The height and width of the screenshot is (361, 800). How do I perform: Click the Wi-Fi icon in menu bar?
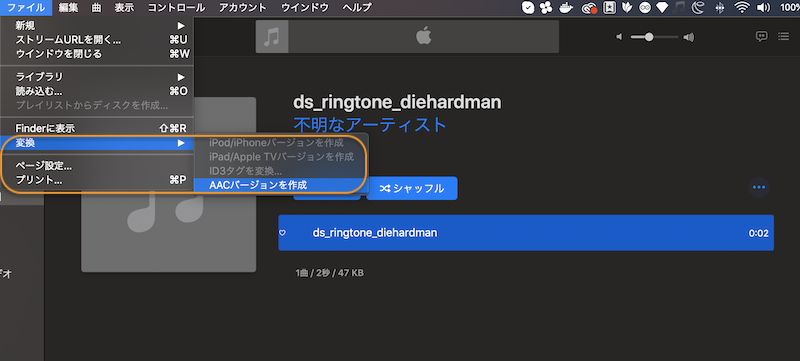[x=741, y=8]
